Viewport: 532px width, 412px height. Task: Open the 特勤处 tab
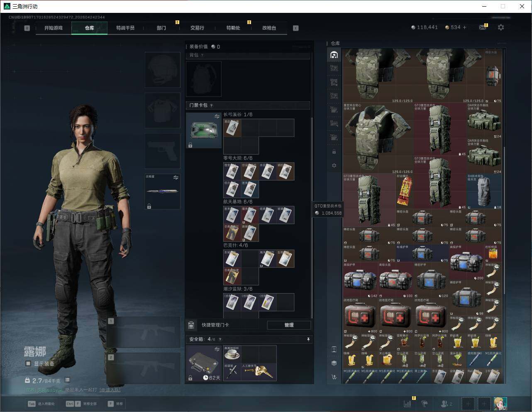pos(233,28)
